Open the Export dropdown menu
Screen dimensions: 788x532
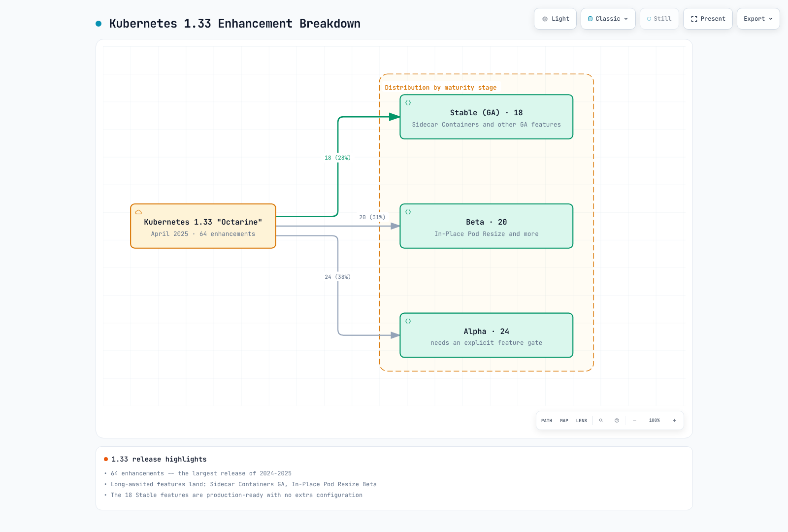point(758,19)
